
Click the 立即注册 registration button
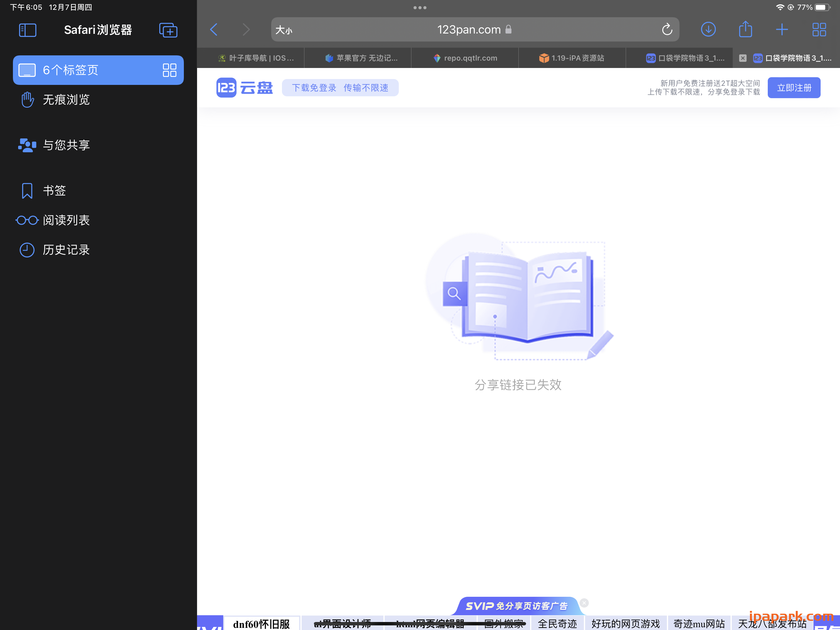click(794, 87)
